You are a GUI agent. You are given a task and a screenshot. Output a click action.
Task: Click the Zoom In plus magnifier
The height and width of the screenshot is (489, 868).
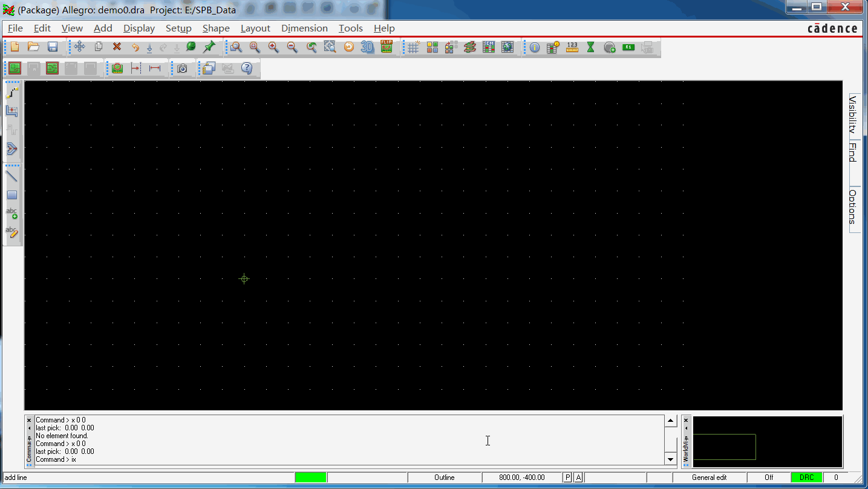click(x=273, y=47)
